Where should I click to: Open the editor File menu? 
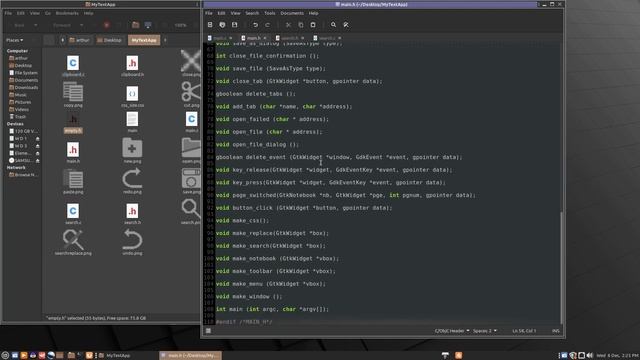[209, 13]
